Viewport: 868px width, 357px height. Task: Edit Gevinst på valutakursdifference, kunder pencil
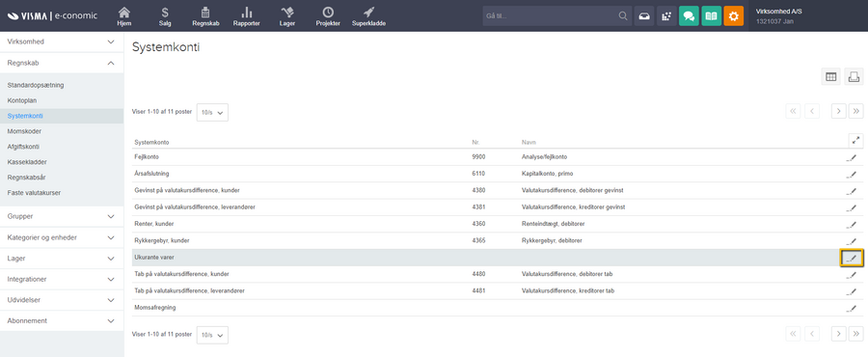[852, 191]
